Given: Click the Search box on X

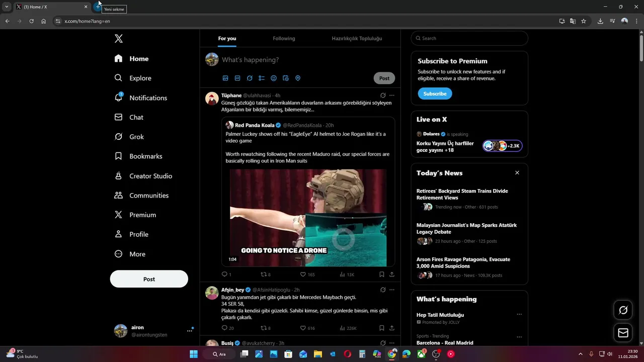Looking at the screenshot, I should pyautogui.click(x=469, y=38).
